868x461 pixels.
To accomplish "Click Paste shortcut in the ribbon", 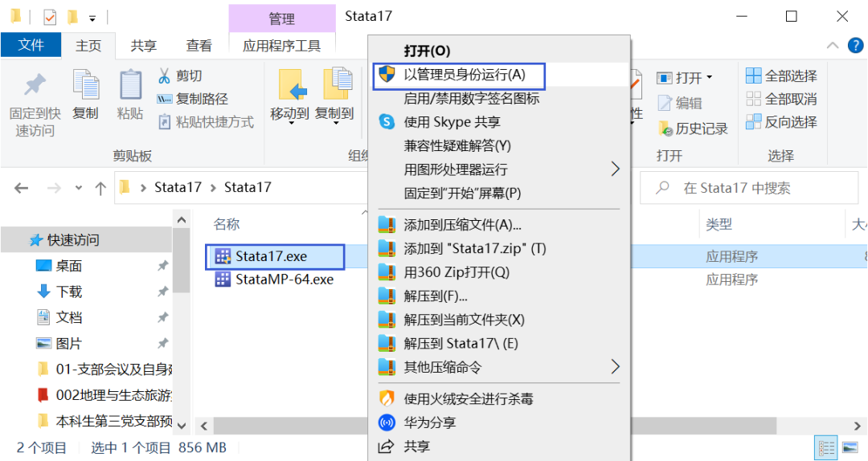I will [x=206, y=122].
